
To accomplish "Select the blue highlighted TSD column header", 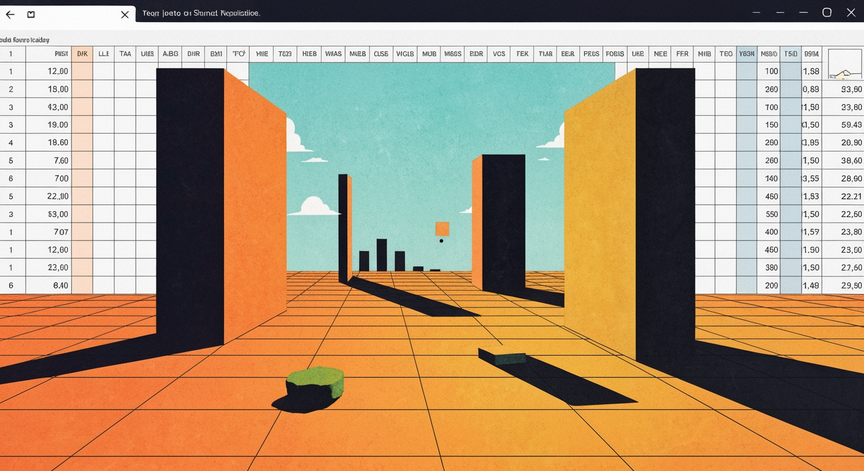I will coord(790,54).
